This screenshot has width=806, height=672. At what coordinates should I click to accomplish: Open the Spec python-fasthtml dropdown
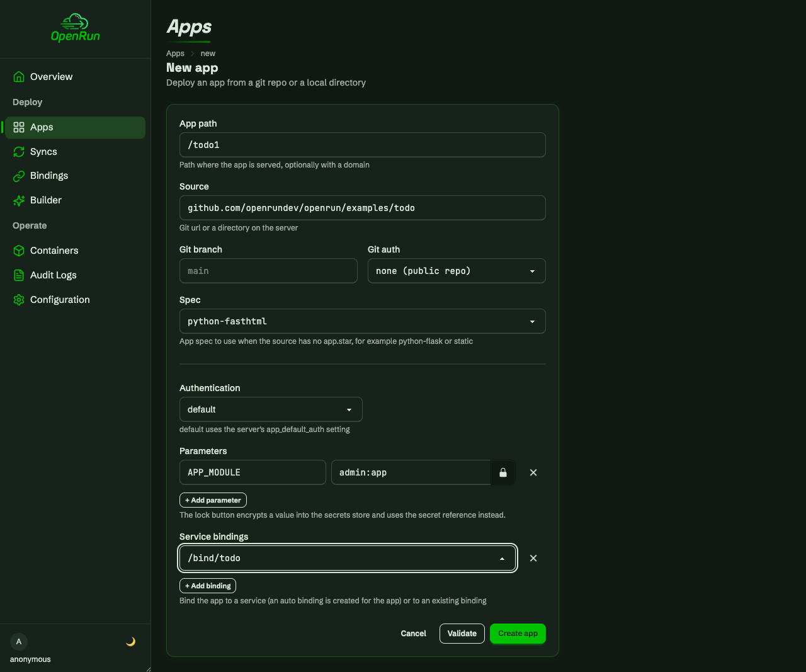362,321
